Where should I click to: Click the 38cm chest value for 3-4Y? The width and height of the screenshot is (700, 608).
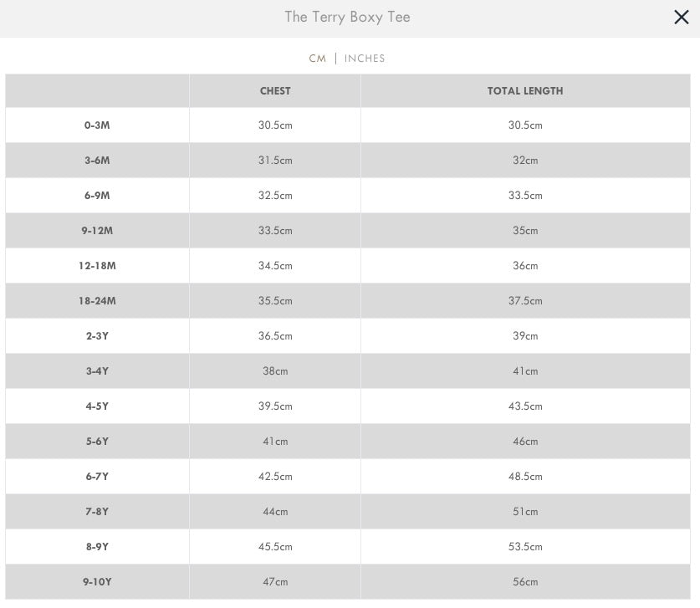click(x=275, y=371)
